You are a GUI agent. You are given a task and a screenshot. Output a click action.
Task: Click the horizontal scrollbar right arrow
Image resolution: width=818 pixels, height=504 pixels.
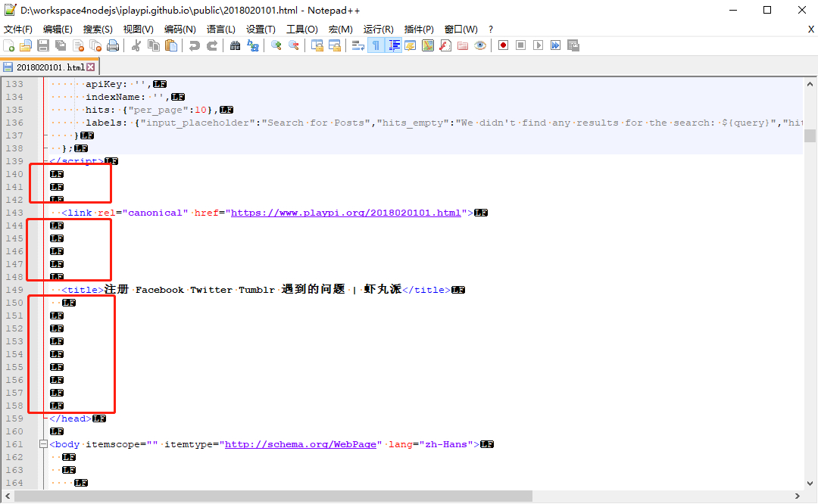tap(797, 496)
